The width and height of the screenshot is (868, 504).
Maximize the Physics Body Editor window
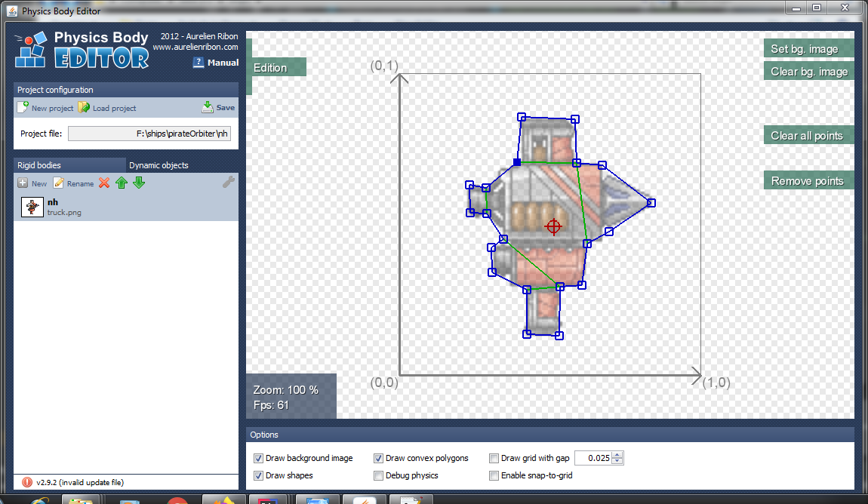coord(817,8)
